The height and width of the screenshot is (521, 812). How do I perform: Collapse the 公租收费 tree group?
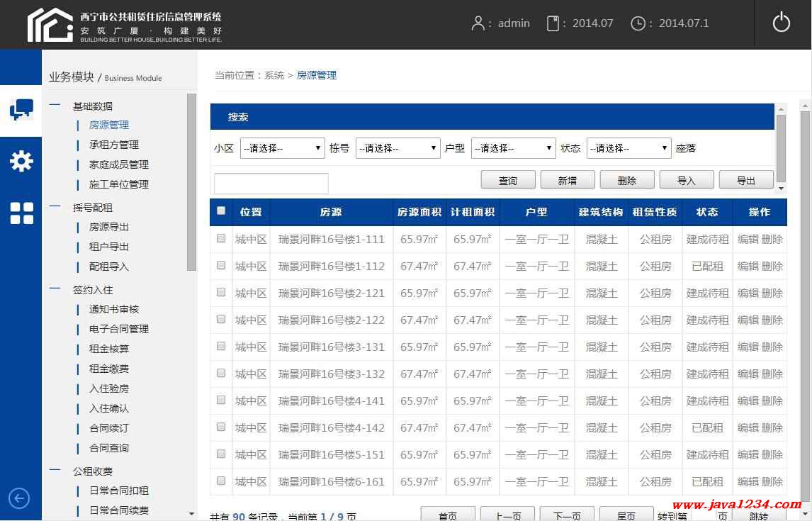55,470
